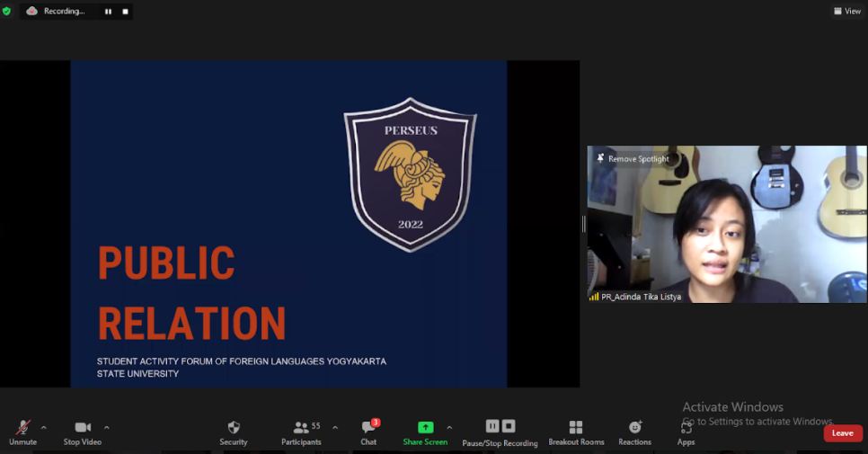Start sharing with the Share Screen icon
This screenshot has height=454, width=868.
pyautogui.click(x=425, y=428)
